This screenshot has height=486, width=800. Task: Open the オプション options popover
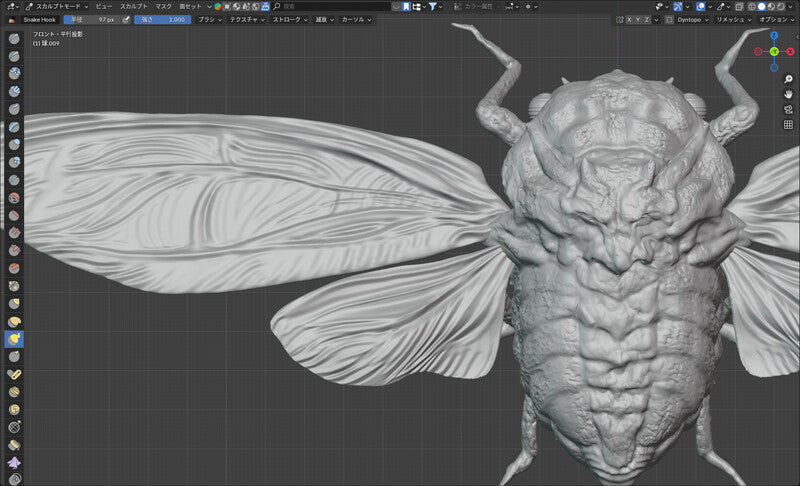[776, 19]
